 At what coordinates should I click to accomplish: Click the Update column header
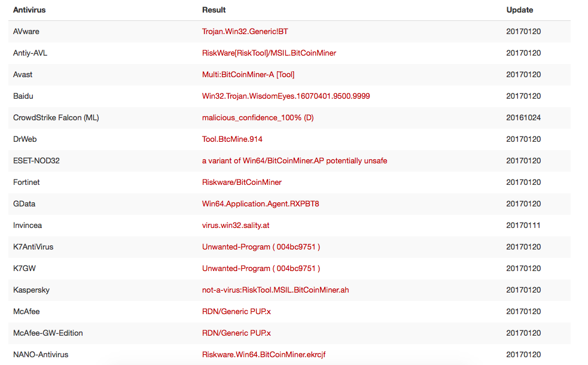click(x=519, y=10)
